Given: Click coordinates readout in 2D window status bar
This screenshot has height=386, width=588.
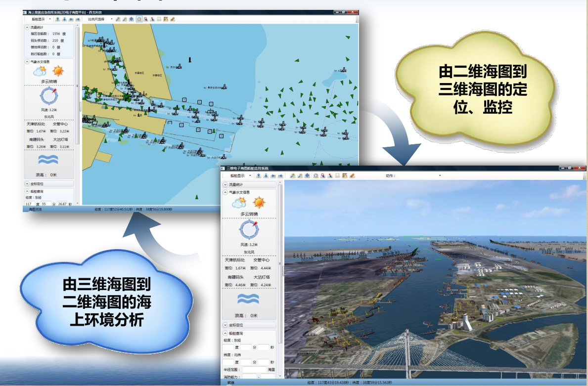Looking at the screenshot, I should point(134,209).
